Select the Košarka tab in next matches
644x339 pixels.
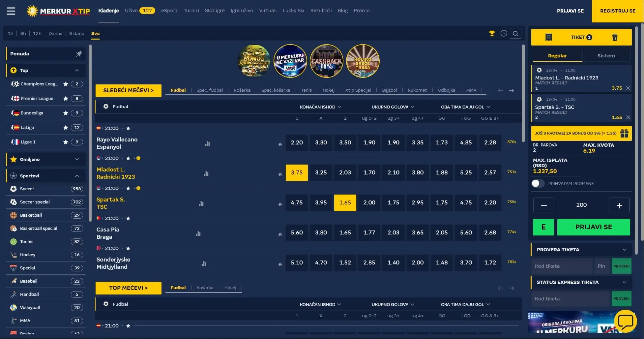(242, 90)
